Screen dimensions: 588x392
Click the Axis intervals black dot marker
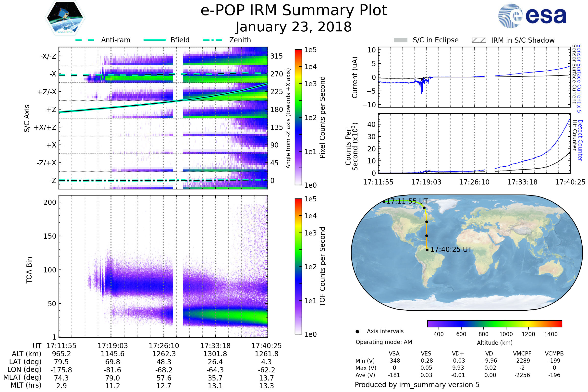357,331
